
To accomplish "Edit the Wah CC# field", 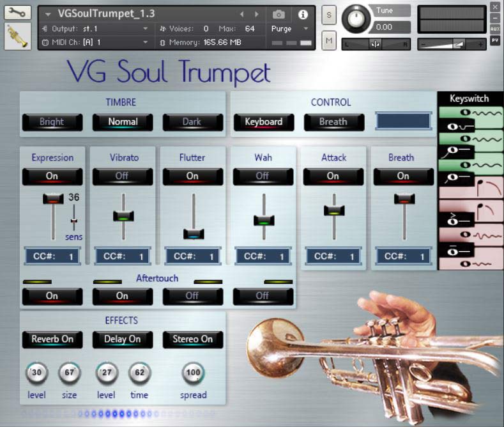I will point(263,256).
